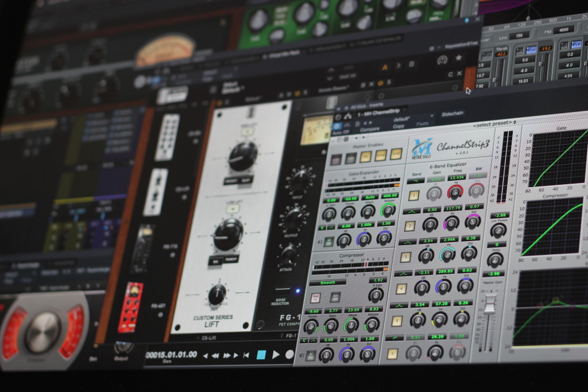Toggle EQ band 2 enable button
The height and width of the screenshot is (392, 588).
pyautogui.click(x=409, y=226)
